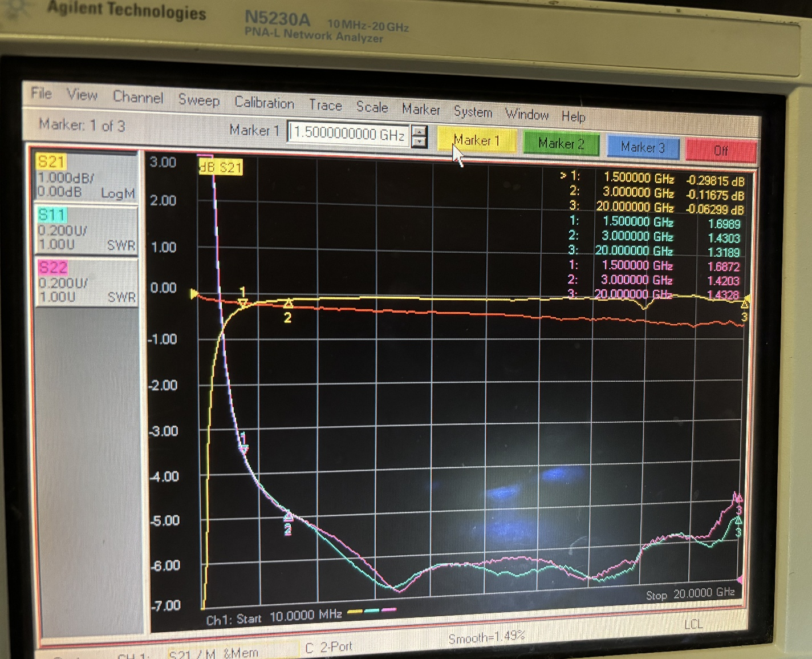This screenshot has height=659, width=812.
Task: Open the Calibration menu
Action: [264, 103]
